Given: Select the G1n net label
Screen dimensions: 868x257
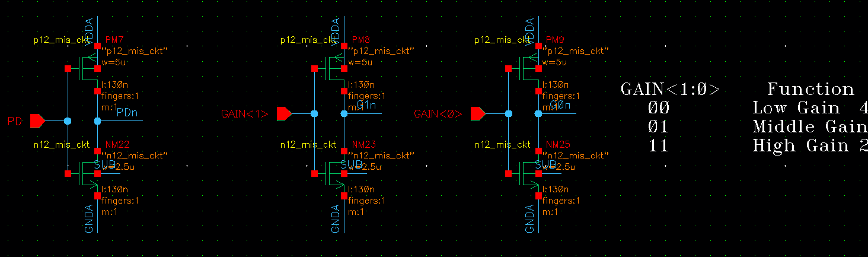Looking at the screenshot, I should coord(366,106).
